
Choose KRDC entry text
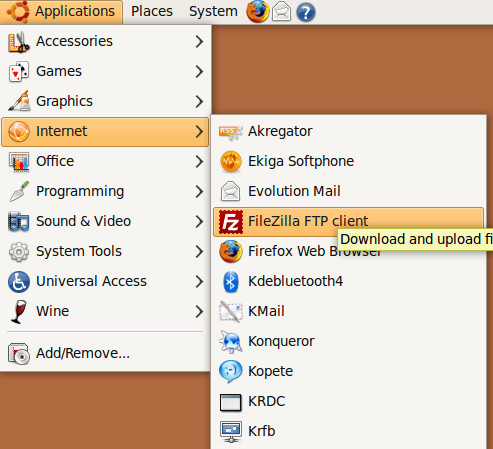[267, 401]
